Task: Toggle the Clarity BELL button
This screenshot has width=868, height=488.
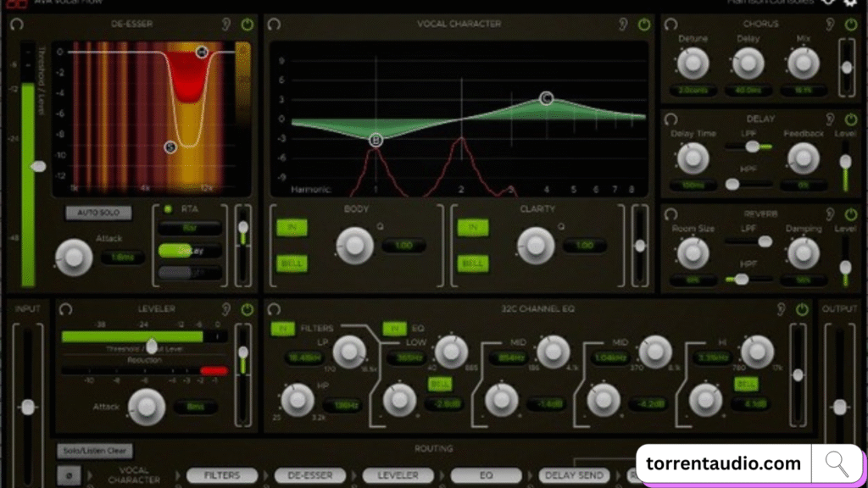Action: pyautogui.click(x=473, y=263)
